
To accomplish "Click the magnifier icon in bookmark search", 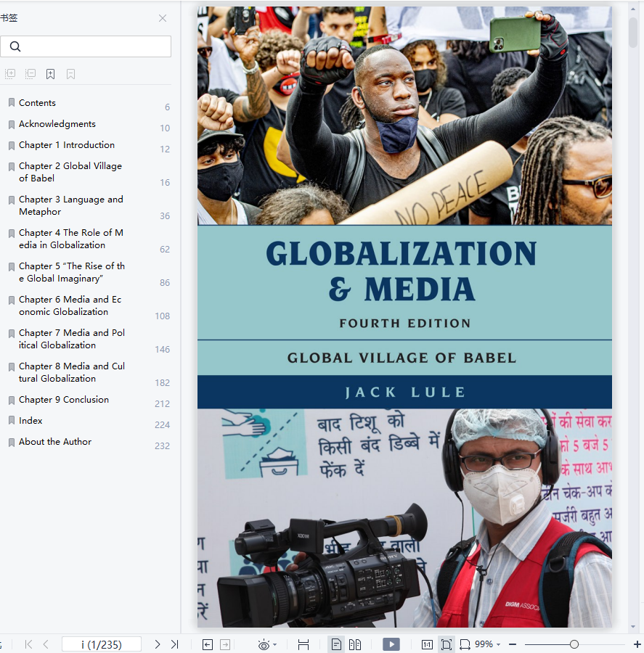I will pos(15,46).
